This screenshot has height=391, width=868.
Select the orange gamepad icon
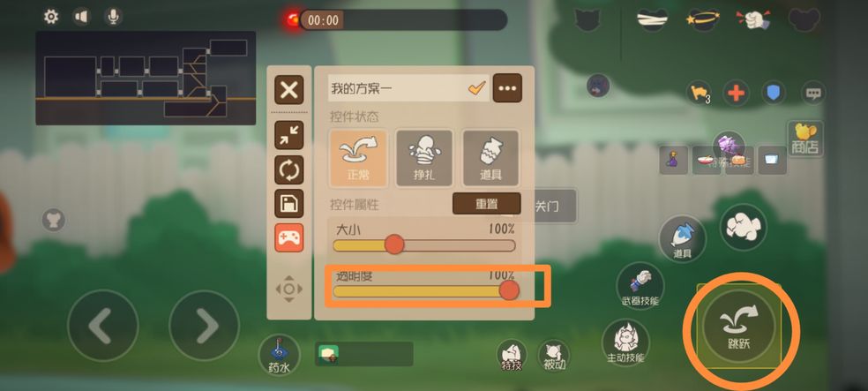point(289,238)
